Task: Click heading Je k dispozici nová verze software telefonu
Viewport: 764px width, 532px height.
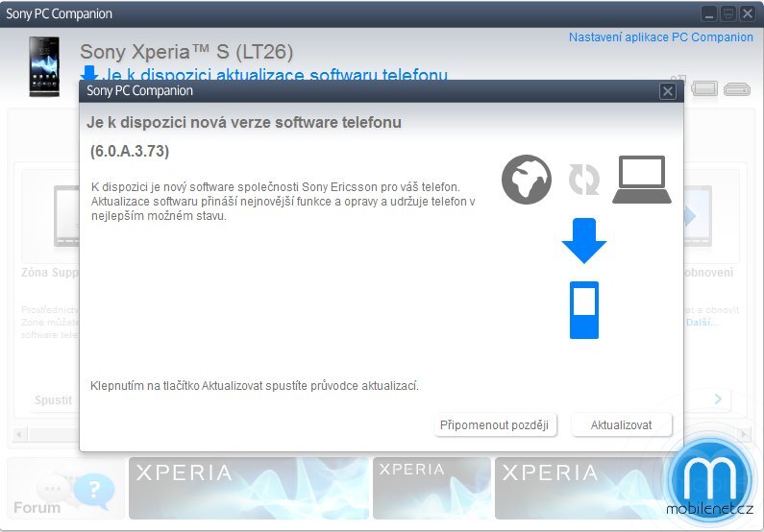Action: tap(244, 122)
